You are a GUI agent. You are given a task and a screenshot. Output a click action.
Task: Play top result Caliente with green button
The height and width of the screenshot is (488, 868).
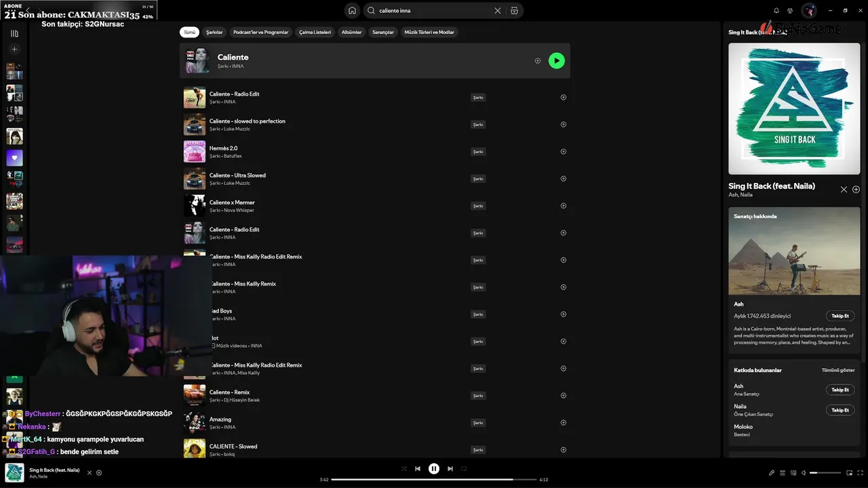[557, 60]
